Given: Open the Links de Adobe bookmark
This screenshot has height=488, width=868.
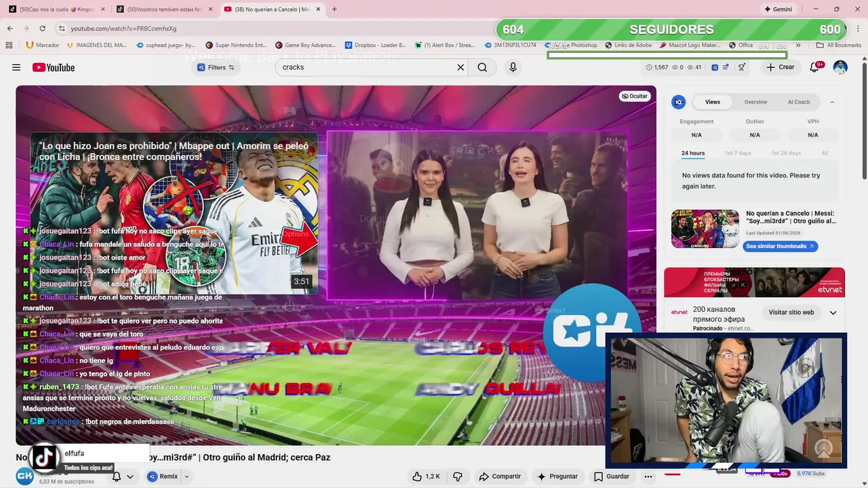Looking at the screenshot, I should coord(627,45).
